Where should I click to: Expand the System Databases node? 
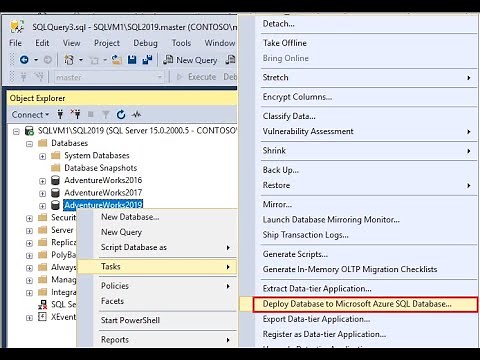pos(42,156)
